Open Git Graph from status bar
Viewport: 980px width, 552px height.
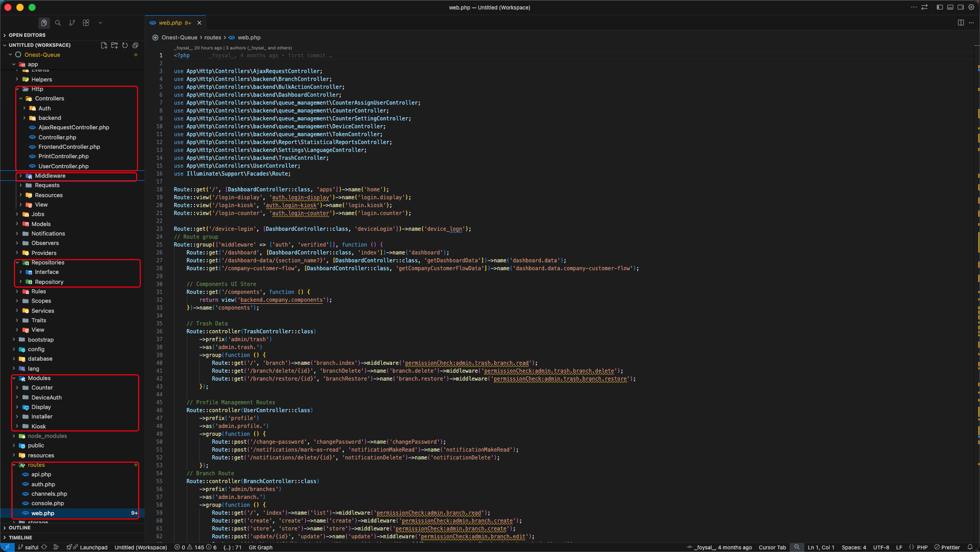click(260, 547)
